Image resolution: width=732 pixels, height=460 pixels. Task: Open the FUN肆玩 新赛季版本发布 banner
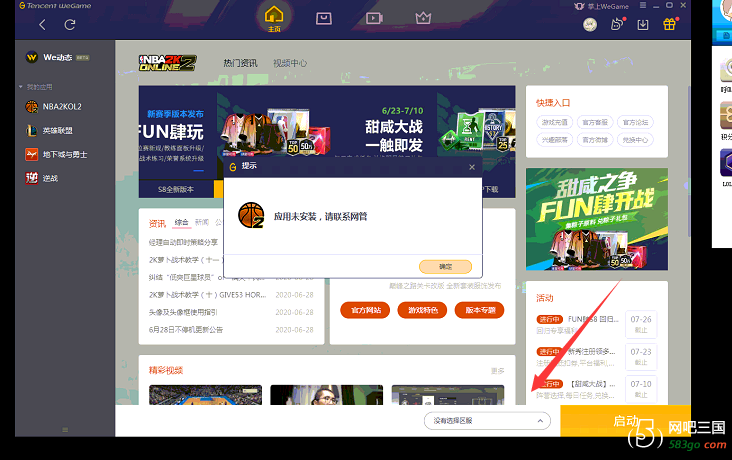point(178,133)
